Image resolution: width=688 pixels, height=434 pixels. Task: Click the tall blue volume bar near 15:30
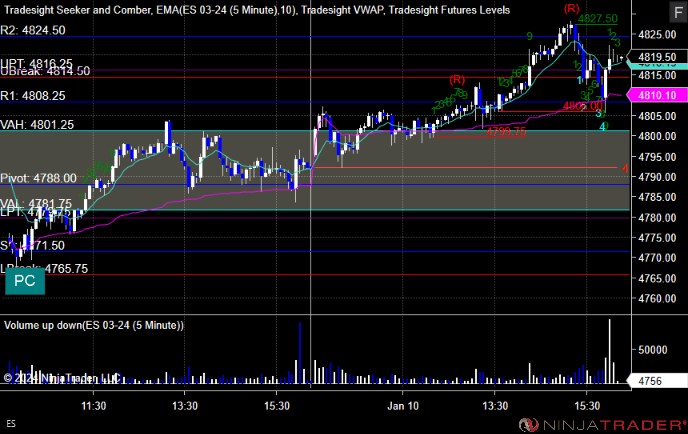pyautogui.click(x=300, y=353)
